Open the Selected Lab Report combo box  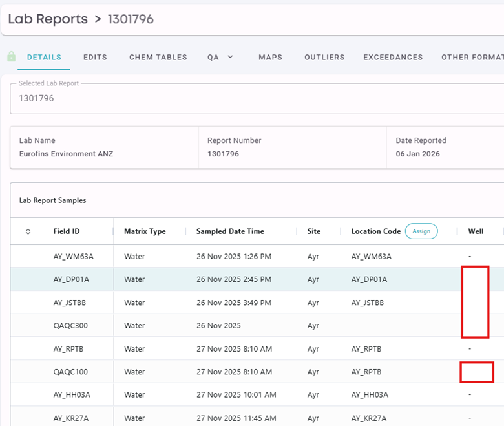click(x=257, y=98)
